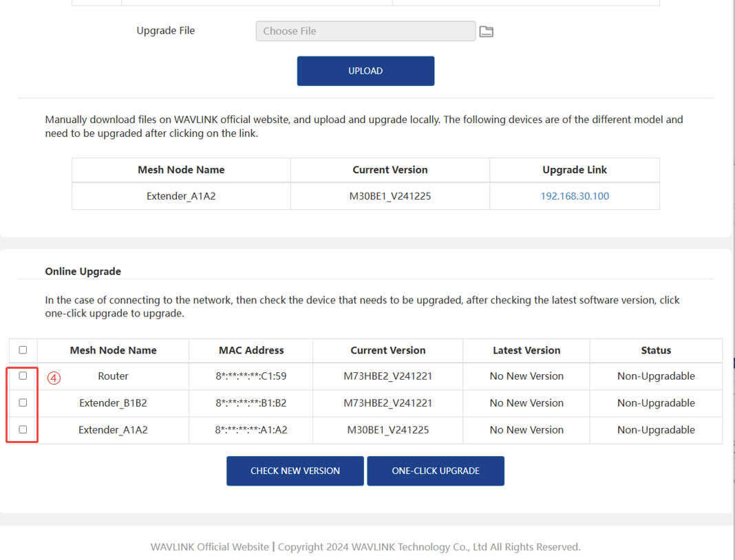Click the circled number 4 marker
Image resolution: width=735 pixels, height=560 pixels.
tap(54, 377)
